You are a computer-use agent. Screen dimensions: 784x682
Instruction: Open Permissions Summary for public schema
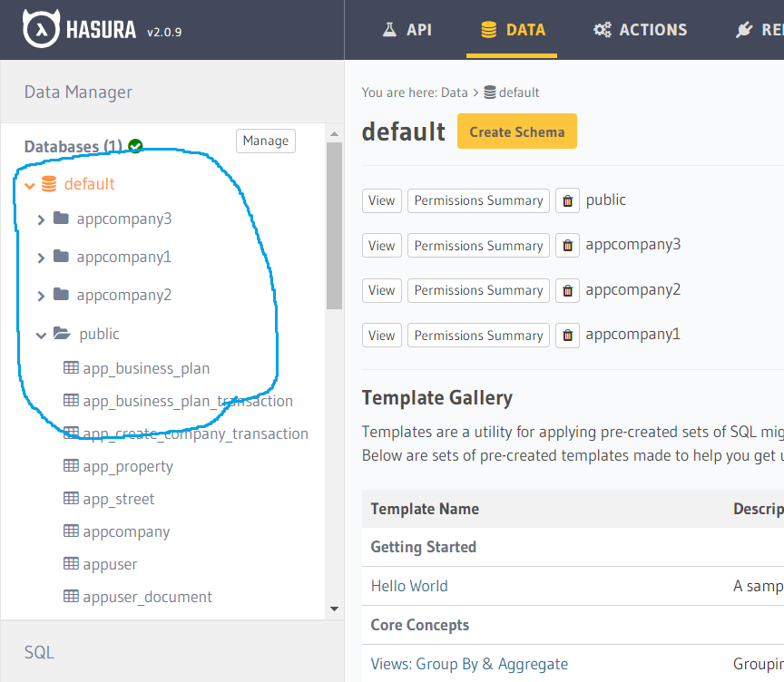click(478, 200)
